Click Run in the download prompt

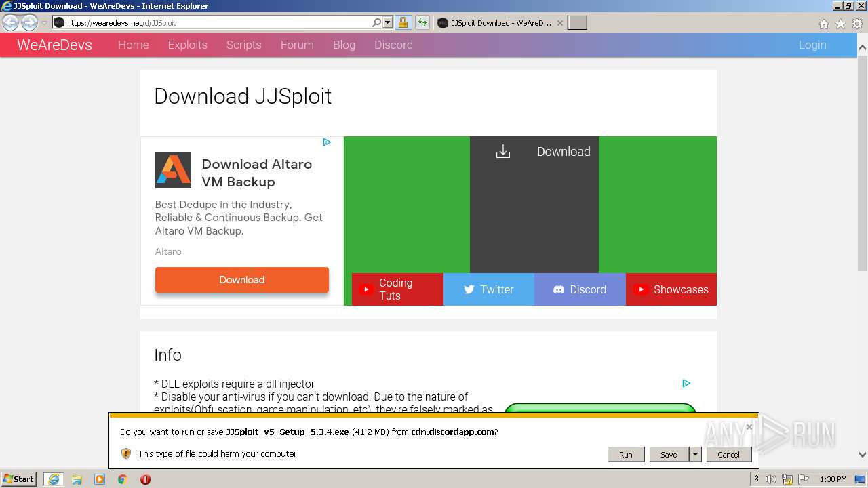tap(625, 455)
